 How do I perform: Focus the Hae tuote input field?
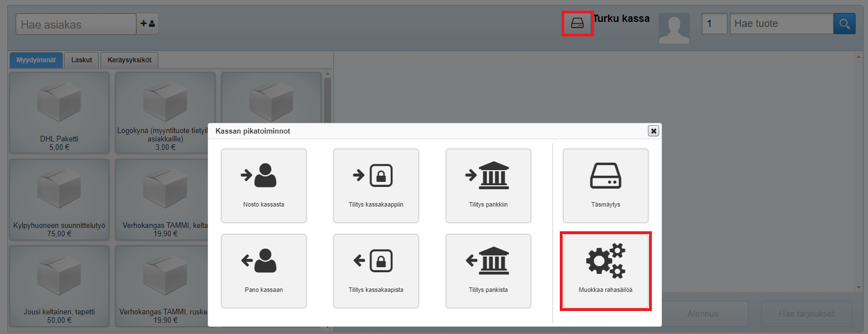pyautogui.click(x=781, y=24)
